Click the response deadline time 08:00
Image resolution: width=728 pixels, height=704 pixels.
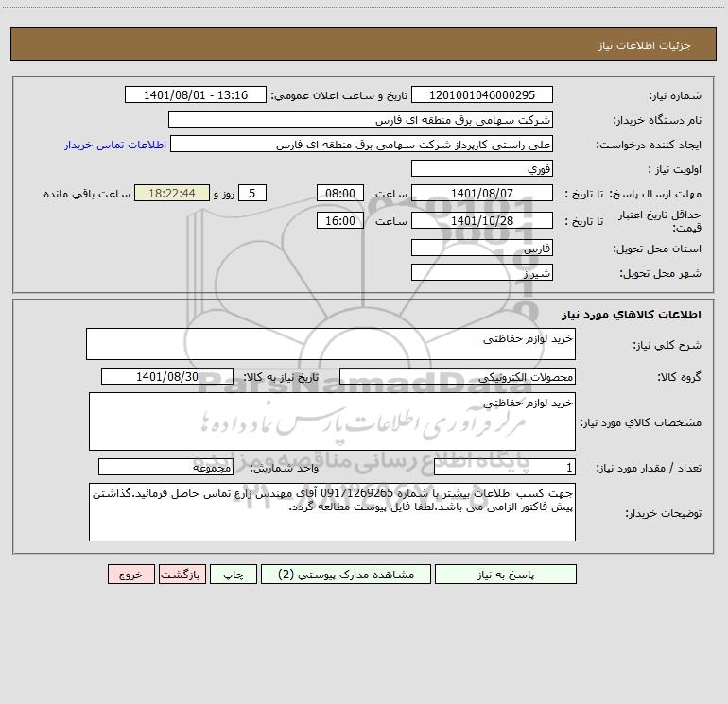pos(339,193)
